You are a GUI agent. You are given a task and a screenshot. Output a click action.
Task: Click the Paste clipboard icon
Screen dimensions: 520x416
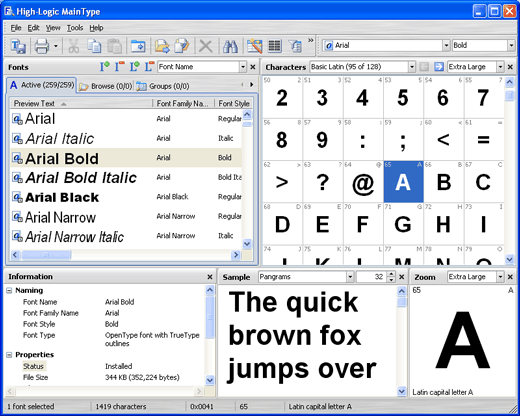(x=114, y=46)
